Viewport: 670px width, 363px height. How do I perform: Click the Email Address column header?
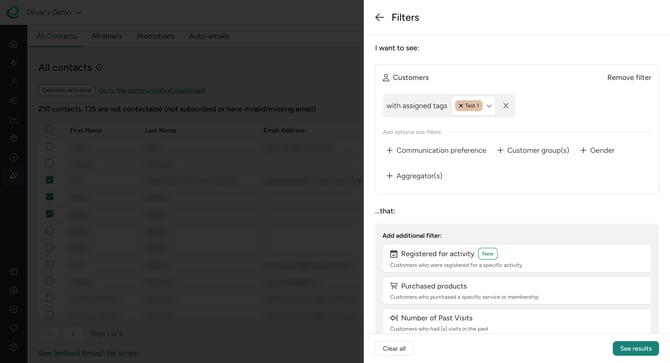tap(284, 130)
